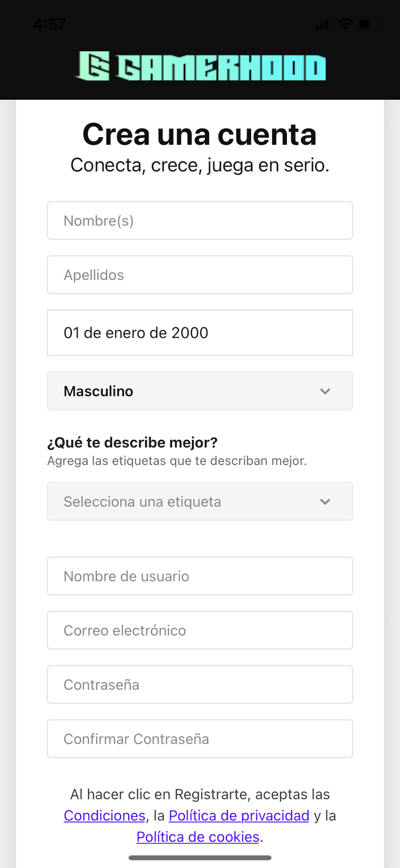Click the Confirmar Contraseña field
This screenshot has width=400, height=868.
pos(200,739)
